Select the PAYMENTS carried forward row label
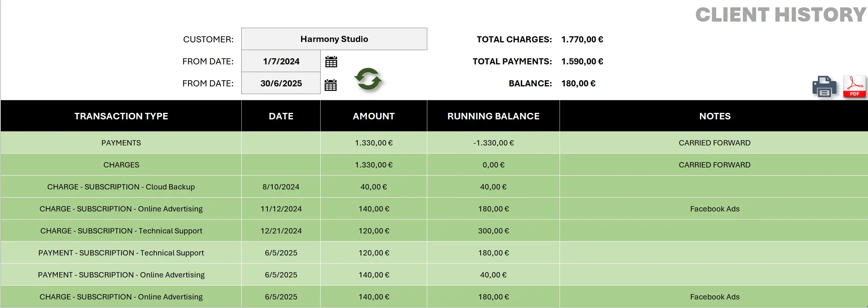Viewport: 868px width, 308px height. pyautogui.click(x=121, y=143)
